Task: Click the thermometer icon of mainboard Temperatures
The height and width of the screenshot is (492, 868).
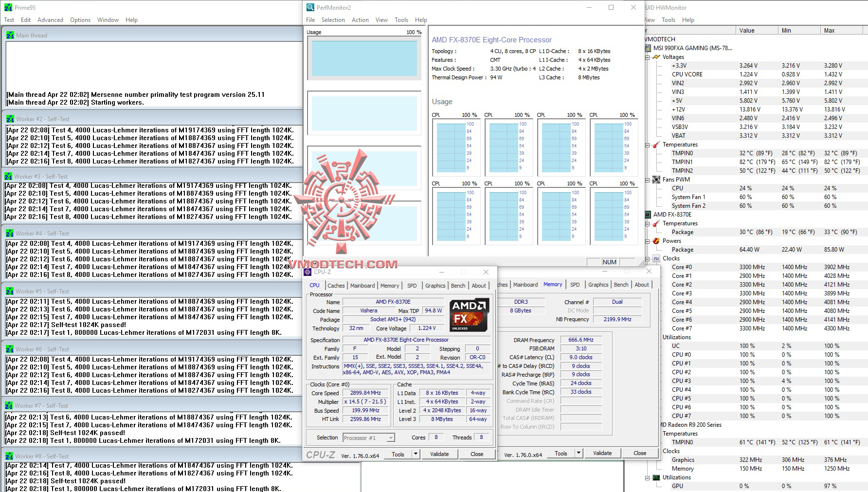Action: point(656,145)
